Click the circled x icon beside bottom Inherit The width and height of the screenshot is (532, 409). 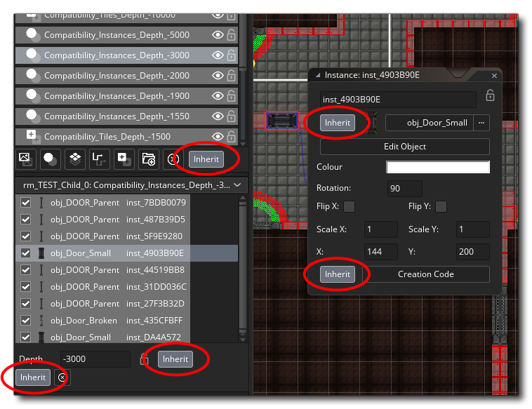pos(62,377)
